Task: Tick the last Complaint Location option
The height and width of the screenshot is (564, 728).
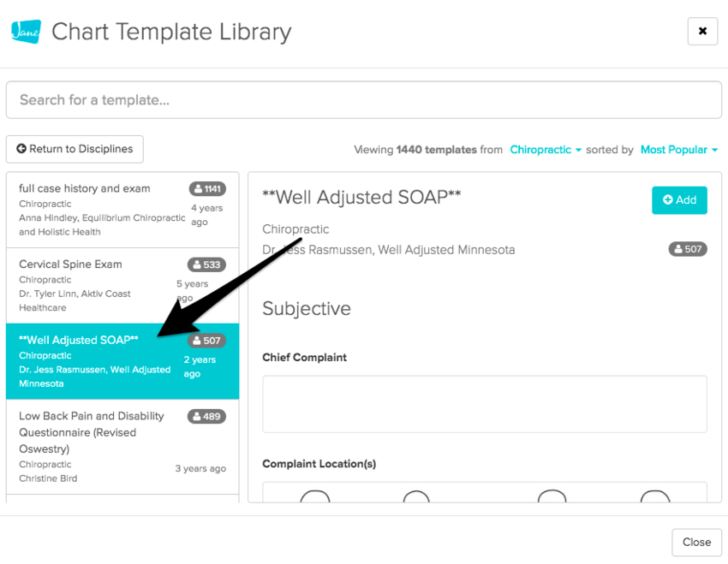Action: coord(655,498)
